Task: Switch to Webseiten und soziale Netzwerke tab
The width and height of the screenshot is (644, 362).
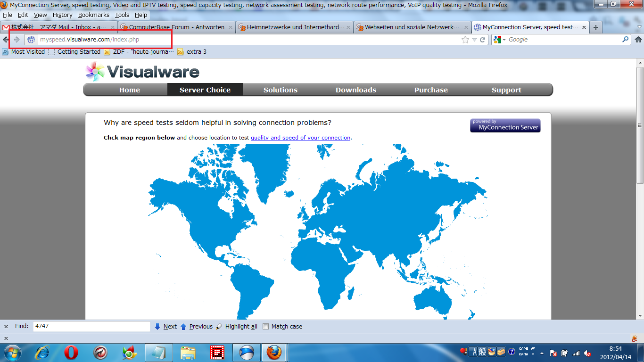Action: [x=413, y=27]
